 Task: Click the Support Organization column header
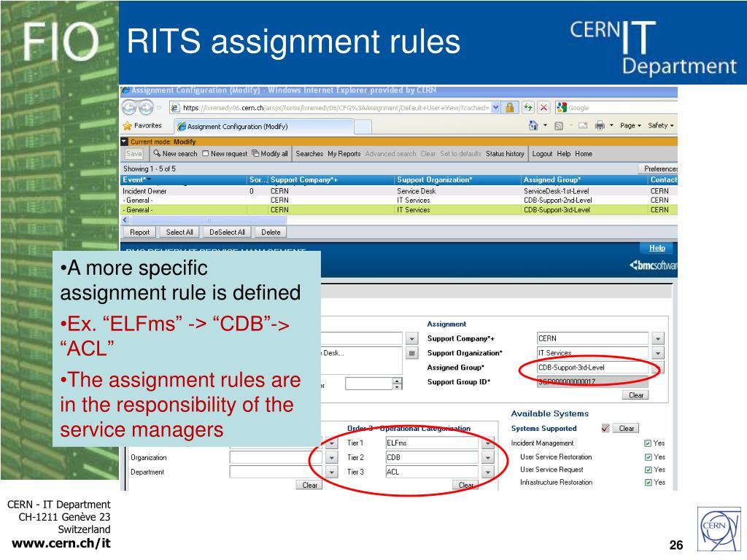point(457,180)
